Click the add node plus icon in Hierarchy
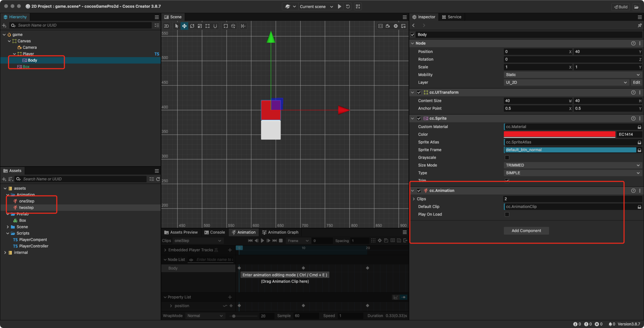The image size is (644, 328). pyautogui.click(x=4, y=25)
